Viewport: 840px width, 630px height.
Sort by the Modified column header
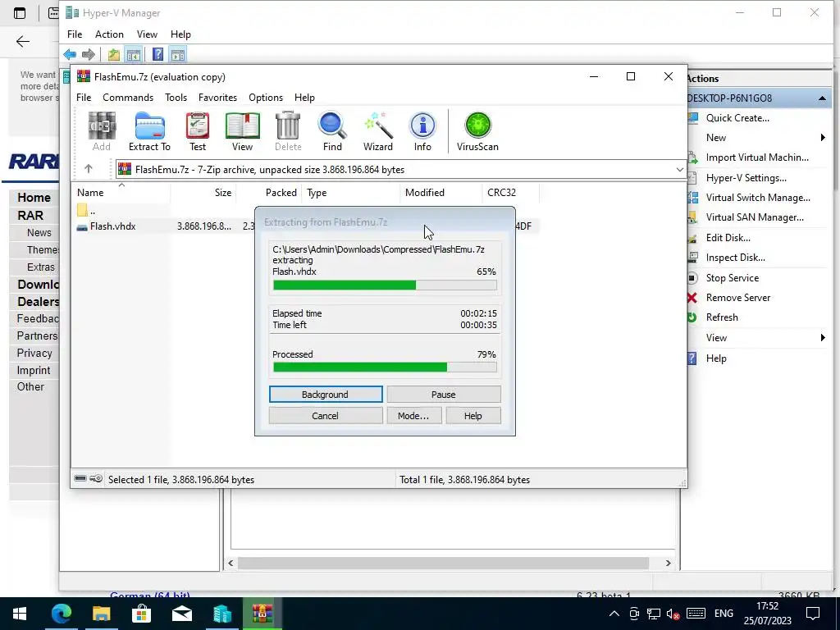click(x=441, y=192)
